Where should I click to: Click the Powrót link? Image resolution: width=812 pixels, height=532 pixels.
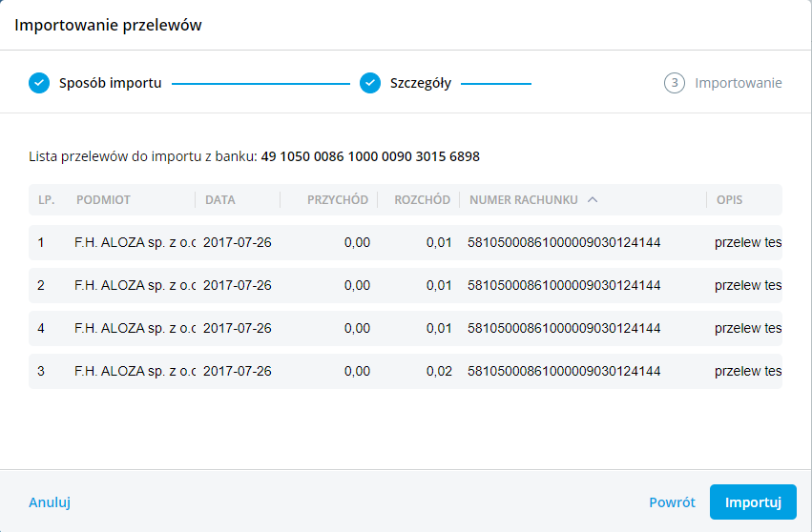click(x=672, y=502)
